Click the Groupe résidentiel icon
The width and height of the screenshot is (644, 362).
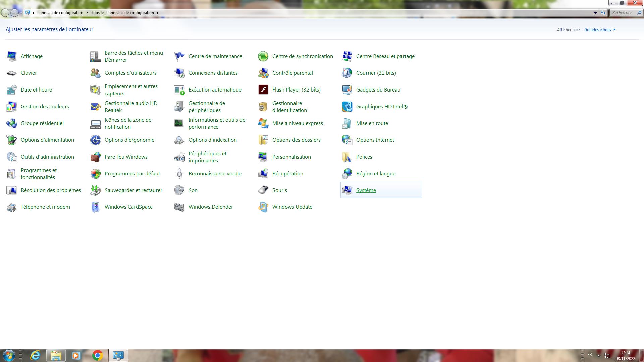[12, 123]
